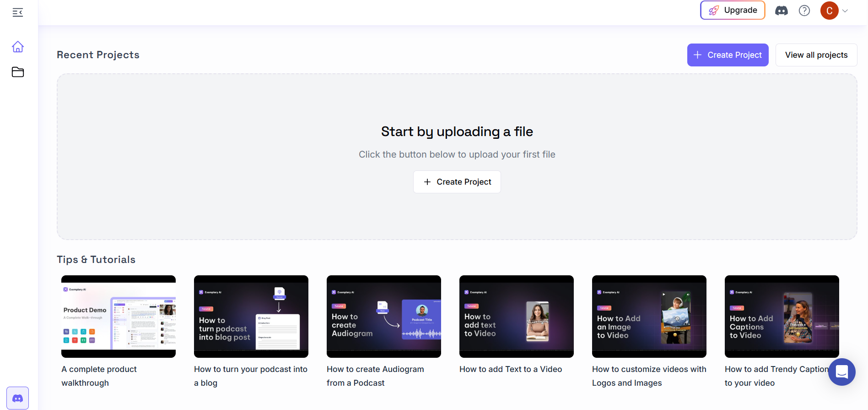Open the Add Captions to Video thumbnail
This screenshot has height=410, width=868.
(x=782, y=317)
